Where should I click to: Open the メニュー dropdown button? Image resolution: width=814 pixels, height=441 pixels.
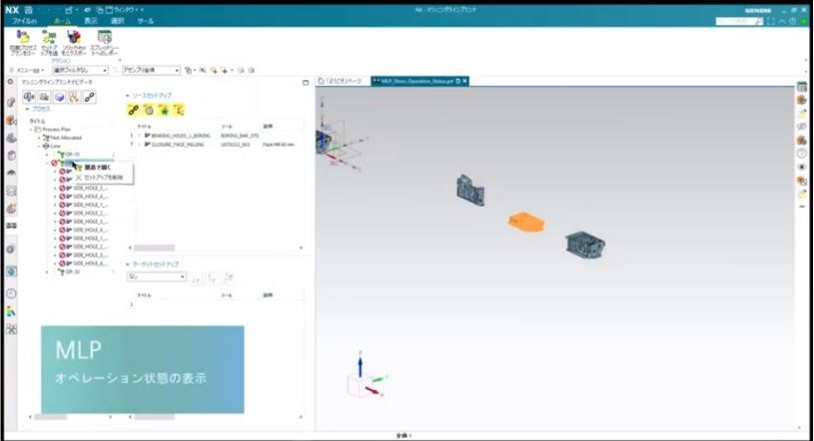pyautogui.click(x=30, y=70)
